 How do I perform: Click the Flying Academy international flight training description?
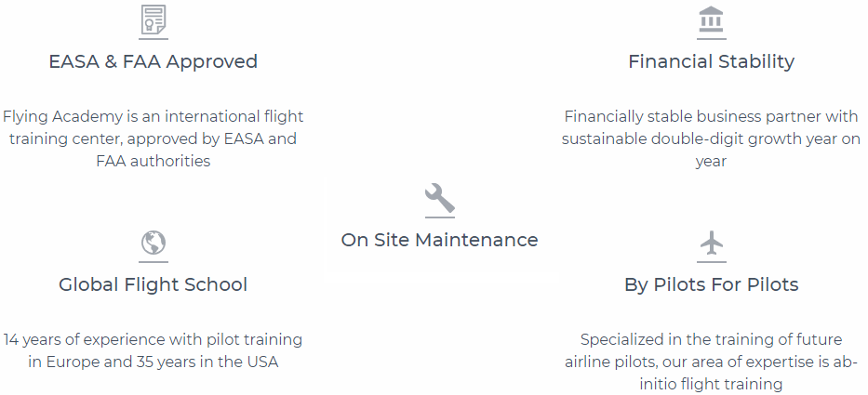(x=153, y=138)
